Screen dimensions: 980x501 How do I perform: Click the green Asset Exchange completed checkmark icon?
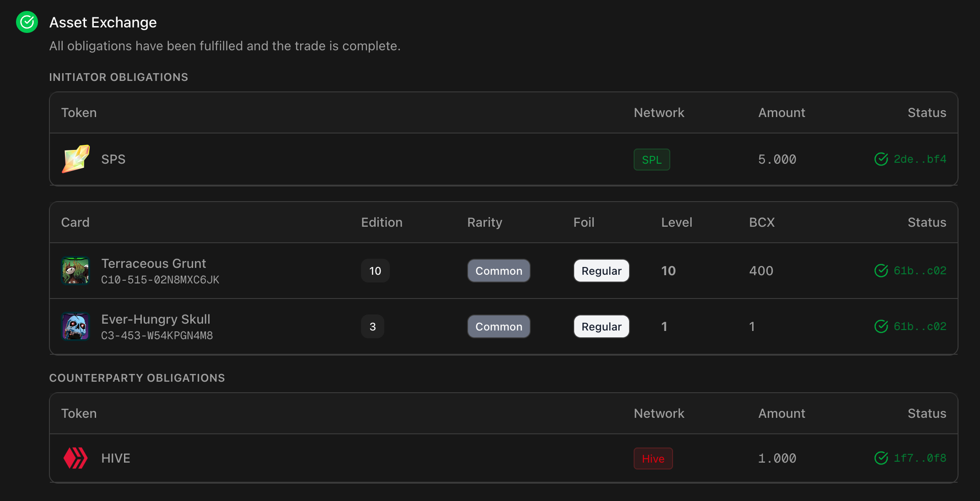tap(27, 22)
